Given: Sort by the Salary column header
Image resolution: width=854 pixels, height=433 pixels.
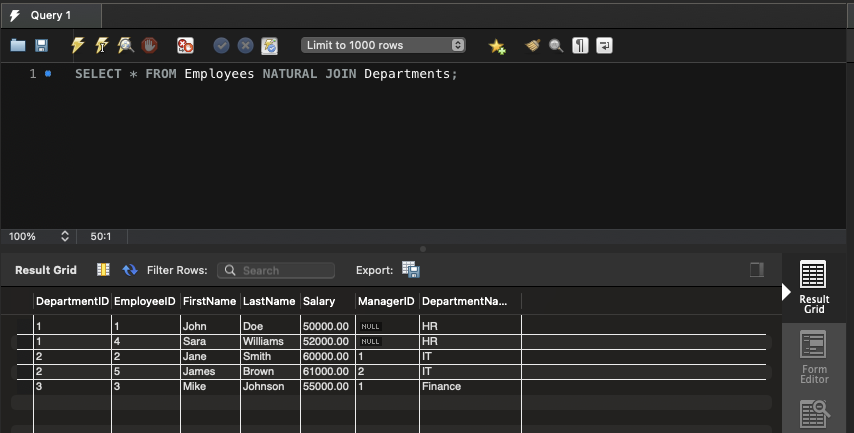Looking at the screenshot, I should 320,301.
